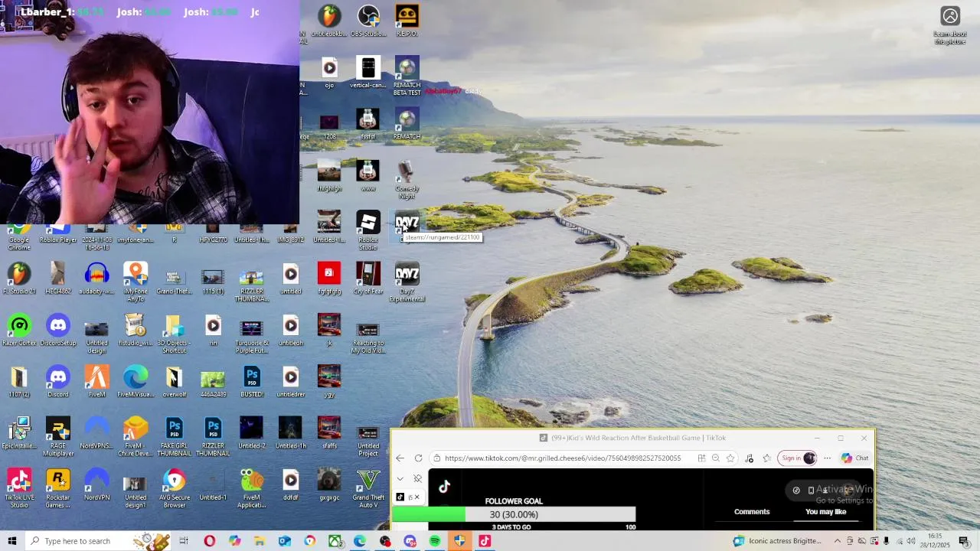Open browser settings and more menu
The image size is (980, 551).
point(827,458)
